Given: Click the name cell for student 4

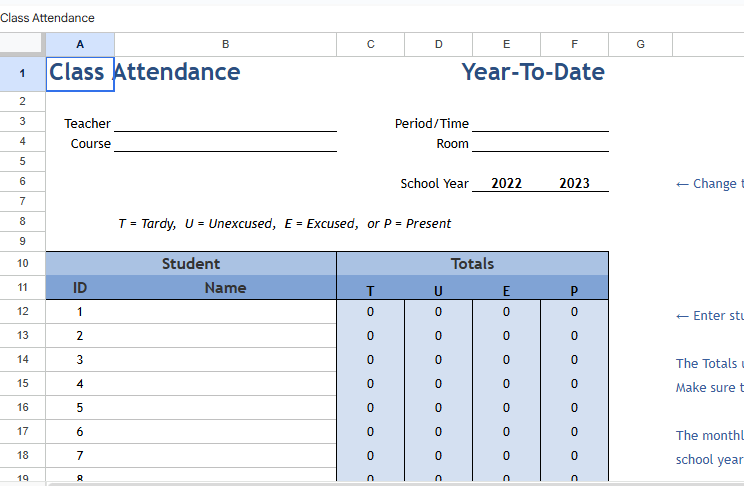Looking at the screenshot, I should (225, 383).
